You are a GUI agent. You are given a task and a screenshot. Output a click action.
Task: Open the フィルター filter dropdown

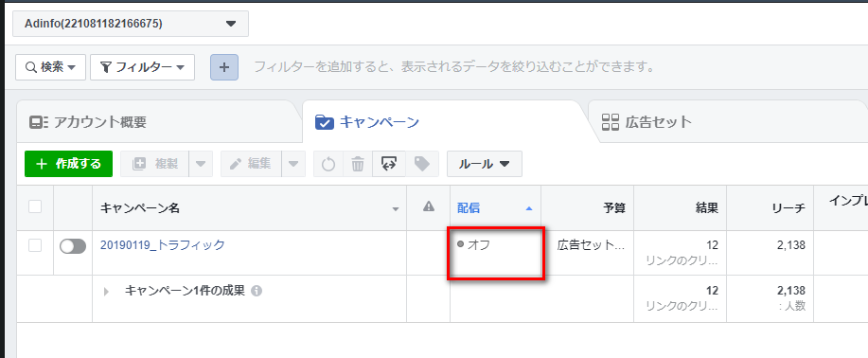coord(142,67)
